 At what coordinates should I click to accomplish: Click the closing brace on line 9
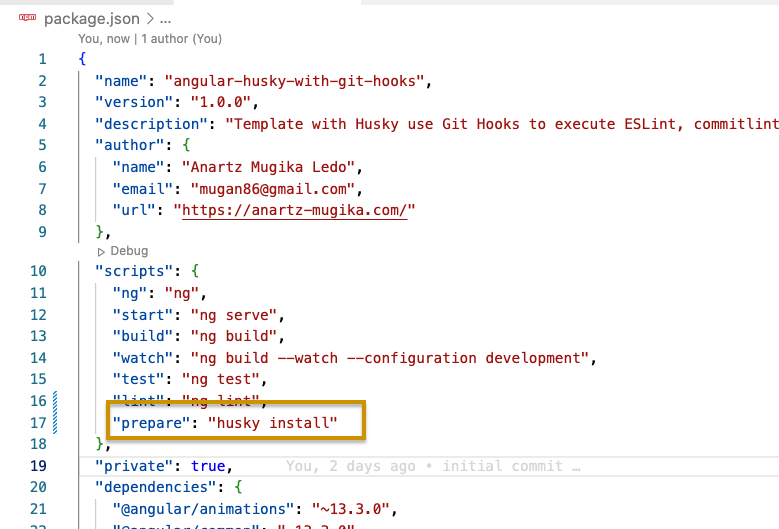pyautogui.click(x=99, y=232)
